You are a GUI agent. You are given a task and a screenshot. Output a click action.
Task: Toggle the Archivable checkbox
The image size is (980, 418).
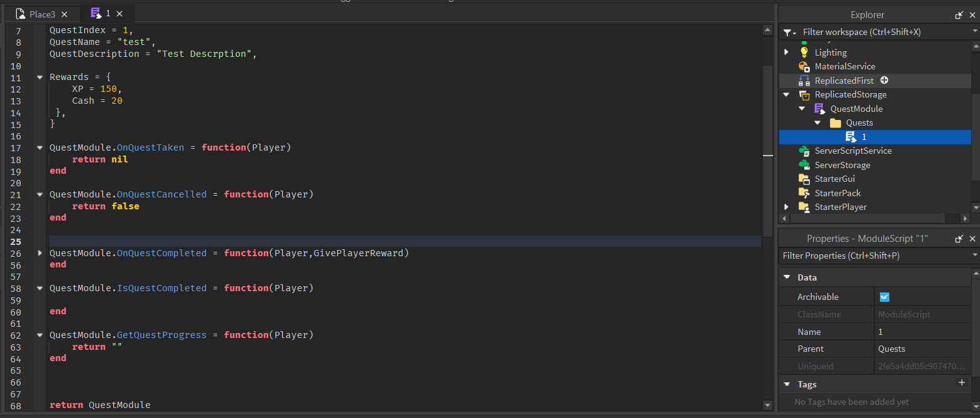(x=884, y=297)
